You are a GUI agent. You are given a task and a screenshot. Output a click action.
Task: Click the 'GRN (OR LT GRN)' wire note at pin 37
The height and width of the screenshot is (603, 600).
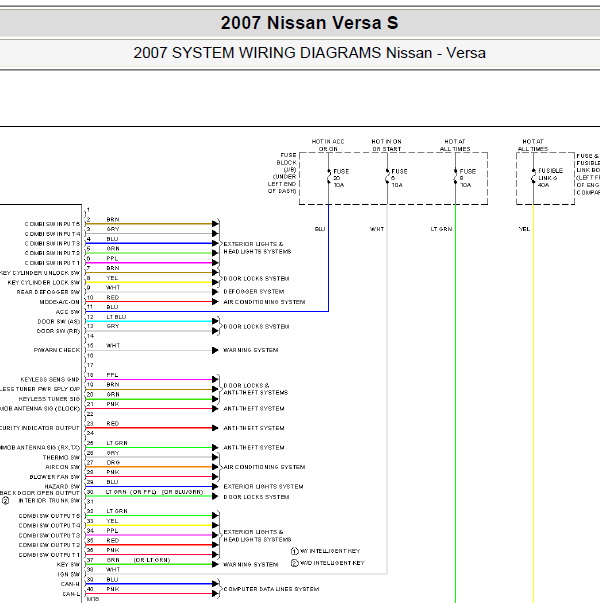138,560
